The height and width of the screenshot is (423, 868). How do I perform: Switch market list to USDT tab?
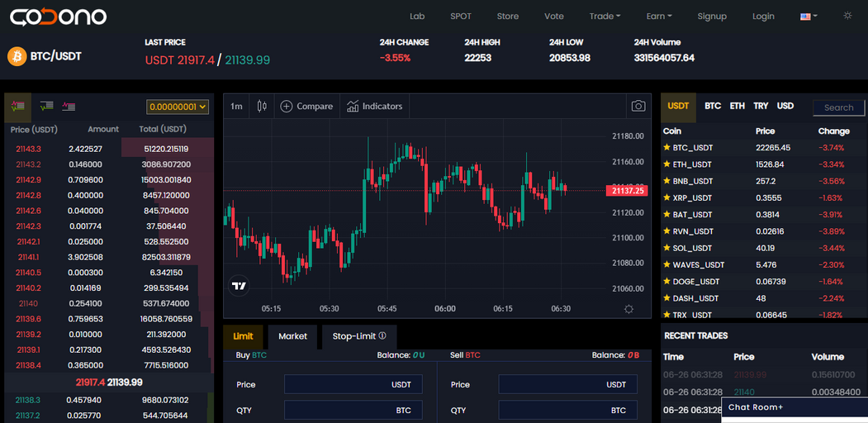pos(678,107)
